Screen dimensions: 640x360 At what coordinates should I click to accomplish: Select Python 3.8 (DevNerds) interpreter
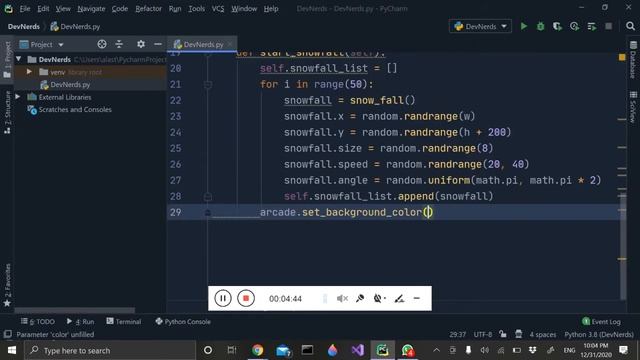click(599, 334)
